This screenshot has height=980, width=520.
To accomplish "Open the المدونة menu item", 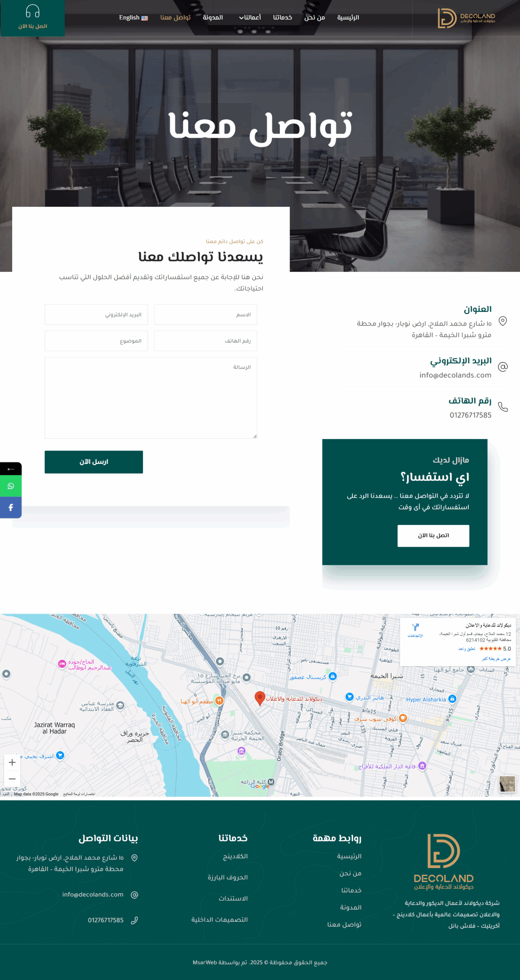I will pos(213,17).
